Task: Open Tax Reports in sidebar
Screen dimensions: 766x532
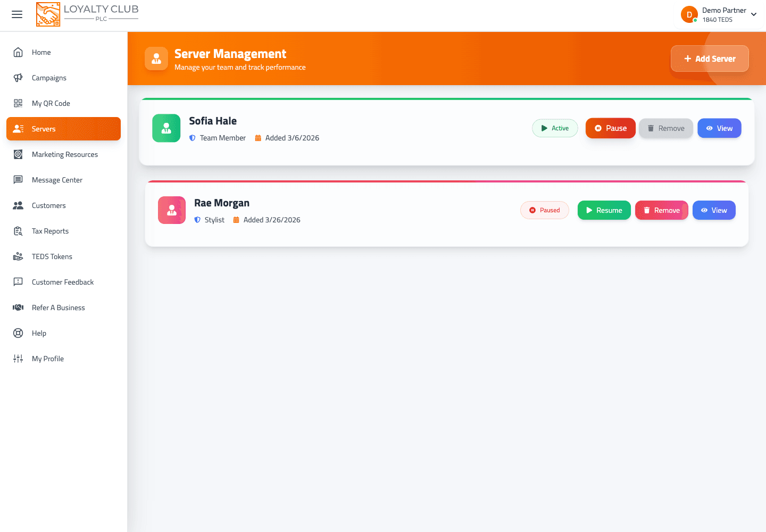Action: tap(63, 231)
